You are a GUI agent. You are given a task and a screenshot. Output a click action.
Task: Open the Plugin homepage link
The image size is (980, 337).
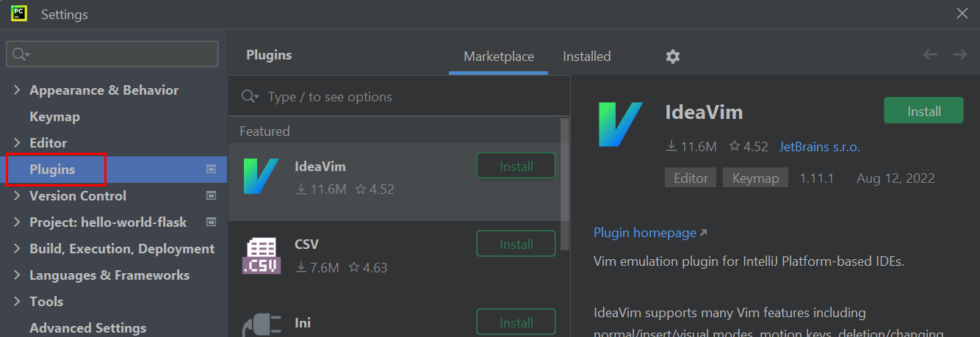coord(645,233)
